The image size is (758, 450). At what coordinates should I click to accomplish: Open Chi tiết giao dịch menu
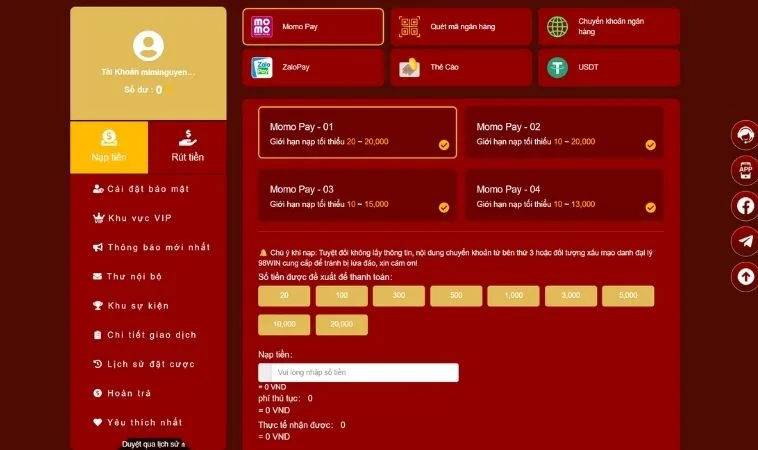(145, 335)
